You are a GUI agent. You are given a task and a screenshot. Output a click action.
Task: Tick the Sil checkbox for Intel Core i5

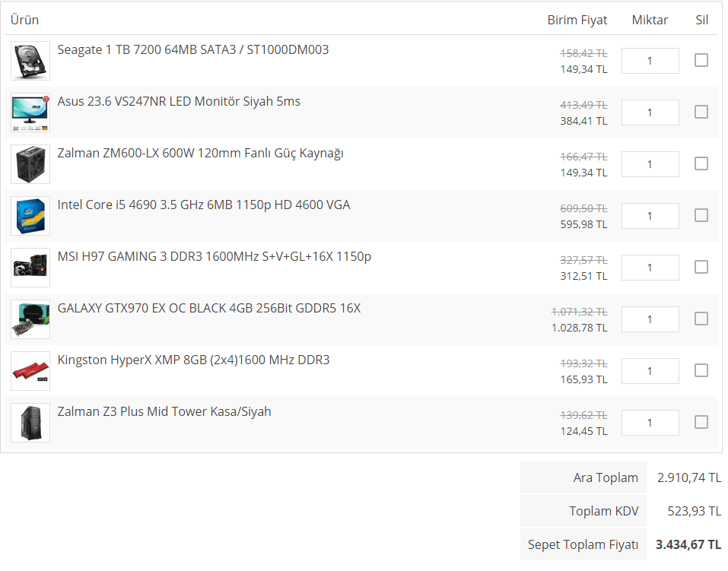point(701,215)
